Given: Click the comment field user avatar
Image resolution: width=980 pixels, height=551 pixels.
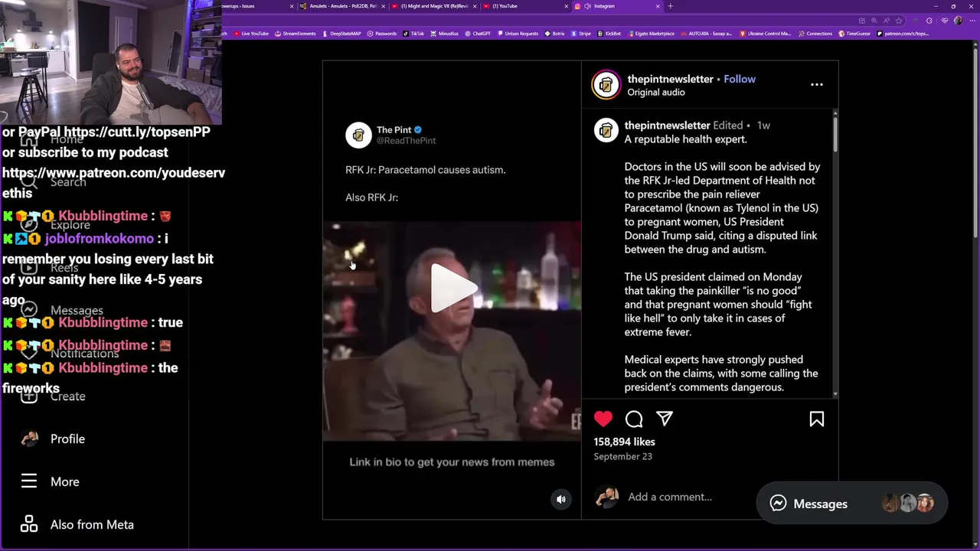Looking at the screenshot, I should click(607, 497).
